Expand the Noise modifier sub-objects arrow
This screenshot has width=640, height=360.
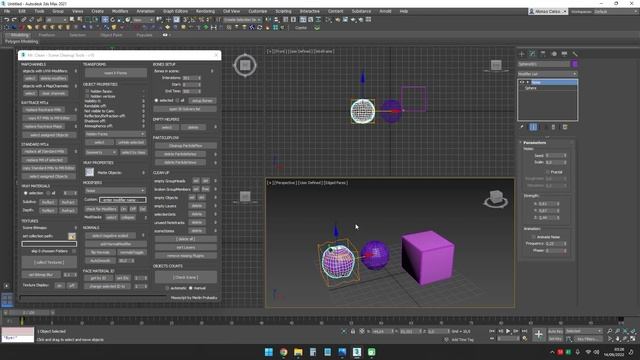(528, 82)
